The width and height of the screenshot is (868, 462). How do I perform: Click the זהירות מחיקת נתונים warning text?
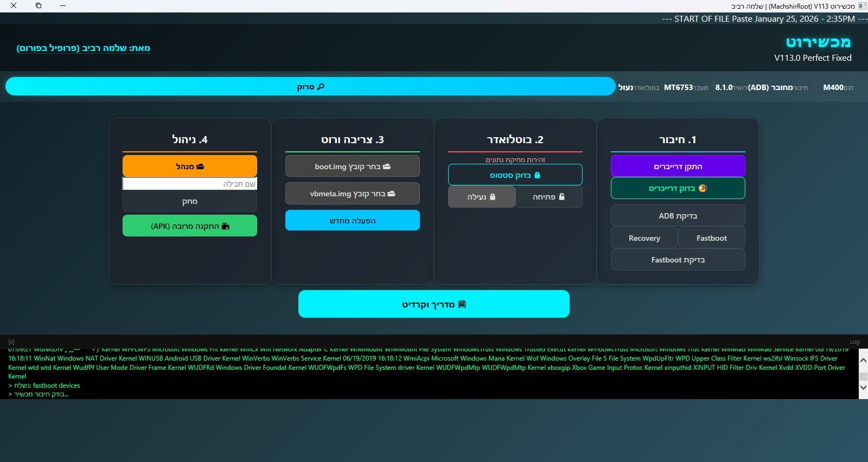(x=515, y=159)
